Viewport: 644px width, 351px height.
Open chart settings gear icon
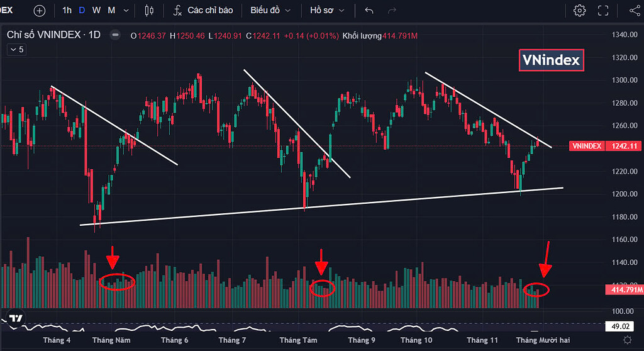[x=579, y=11]
